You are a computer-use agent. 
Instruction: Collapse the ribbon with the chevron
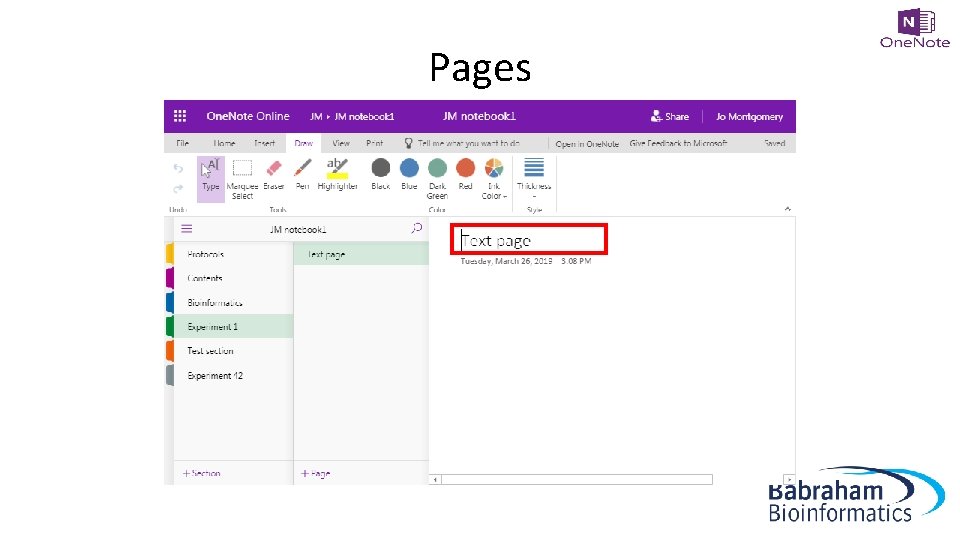(787, 209)
